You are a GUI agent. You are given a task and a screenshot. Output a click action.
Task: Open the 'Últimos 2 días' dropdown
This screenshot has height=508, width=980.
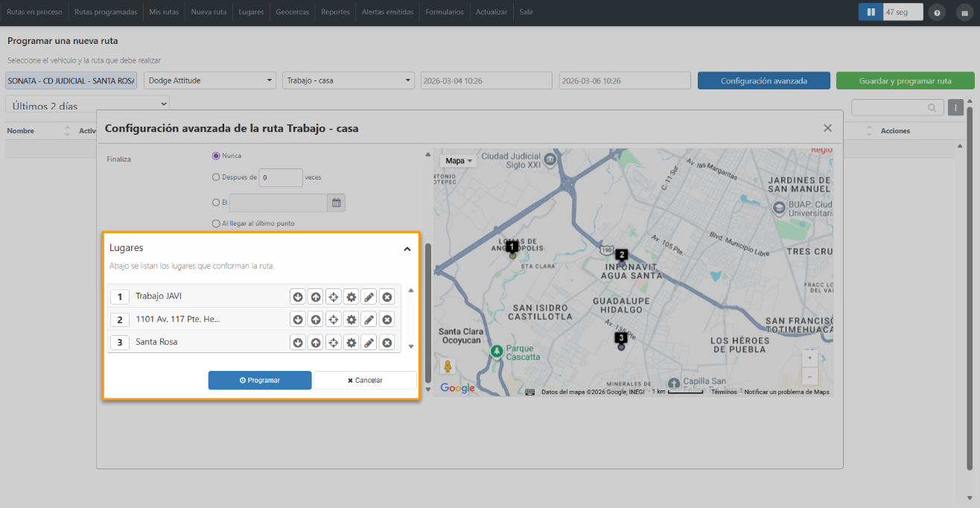click(x=87, y=106)
